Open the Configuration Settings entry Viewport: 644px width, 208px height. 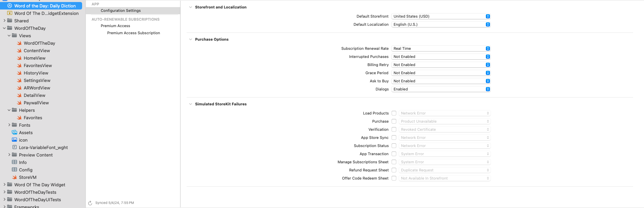120,11
